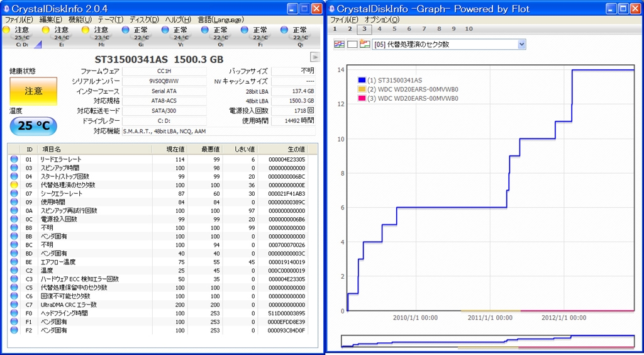Click the 25 °C temperature button

[x=33, y=125]
